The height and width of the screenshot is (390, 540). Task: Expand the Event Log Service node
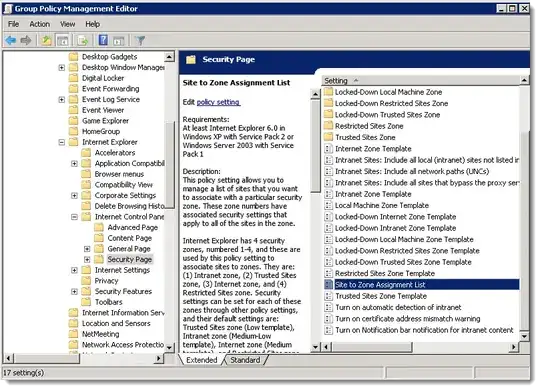62,100
